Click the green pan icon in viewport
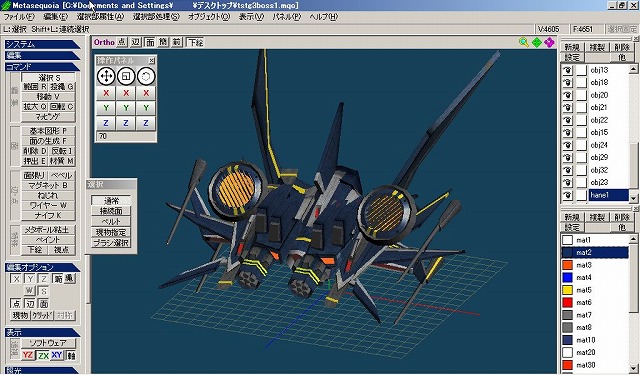Image resolution: width=640 pixels, height=375 pixels. coord(537,42)
